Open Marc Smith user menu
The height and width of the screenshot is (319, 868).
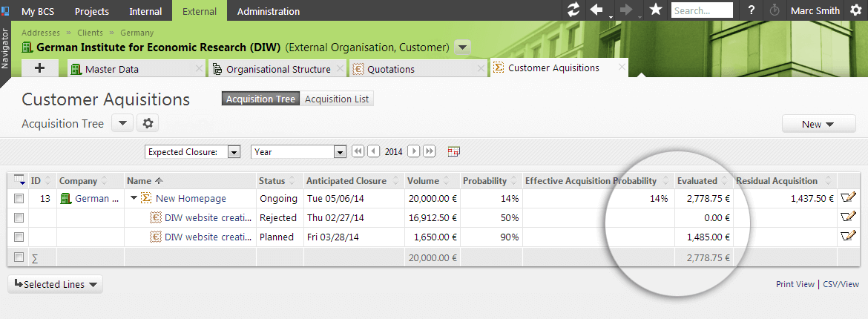[815, 10]
